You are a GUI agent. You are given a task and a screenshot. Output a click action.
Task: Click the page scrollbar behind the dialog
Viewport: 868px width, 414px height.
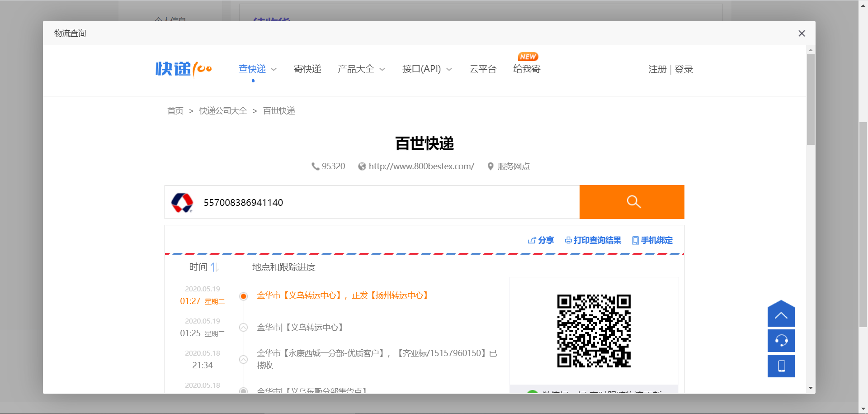coord(863,224)
